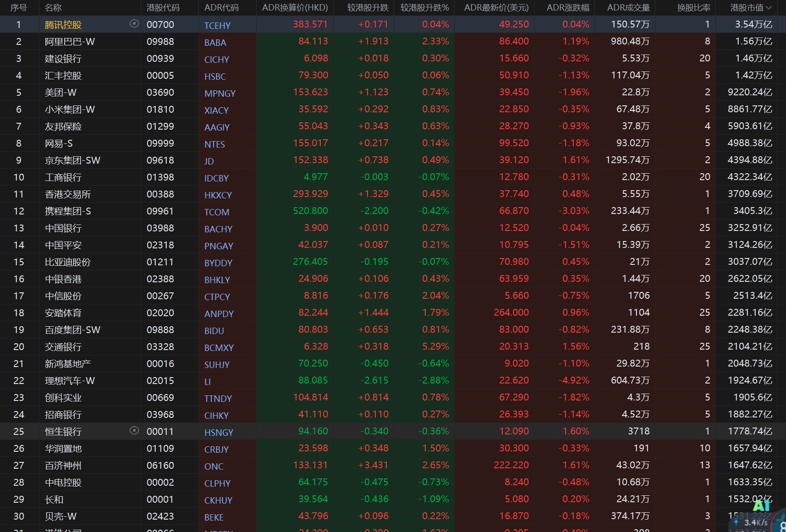The height and width of the screenshot is (532, 786).
Task: Select the 友邦保险 stock name
Action: pos(63,126)
